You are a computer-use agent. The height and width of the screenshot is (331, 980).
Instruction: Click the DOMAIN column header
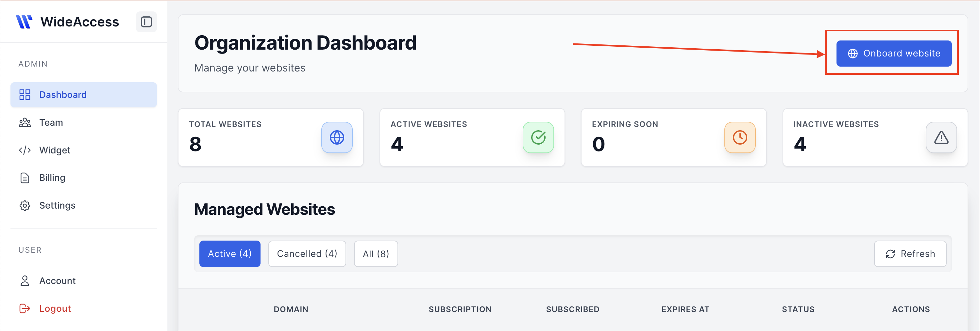point(291,309)
